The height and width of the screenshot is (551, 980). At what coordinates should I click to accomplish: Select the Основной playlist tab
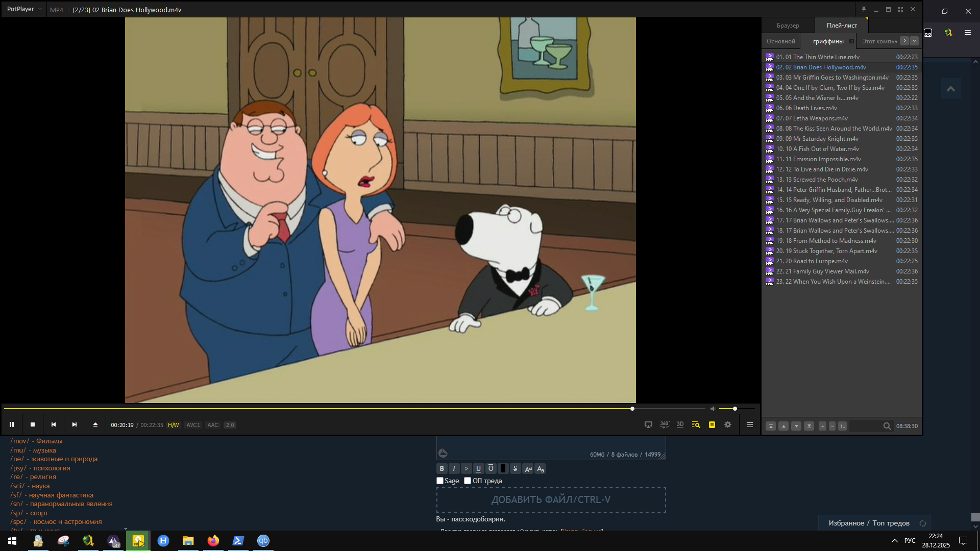pyautogui.click(x=780, y=41)
